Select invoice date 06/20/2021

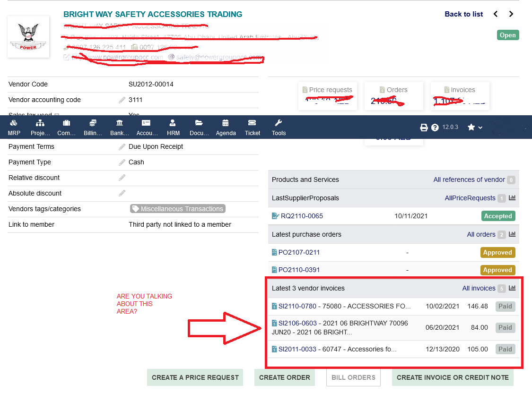[x=443, y=327]
